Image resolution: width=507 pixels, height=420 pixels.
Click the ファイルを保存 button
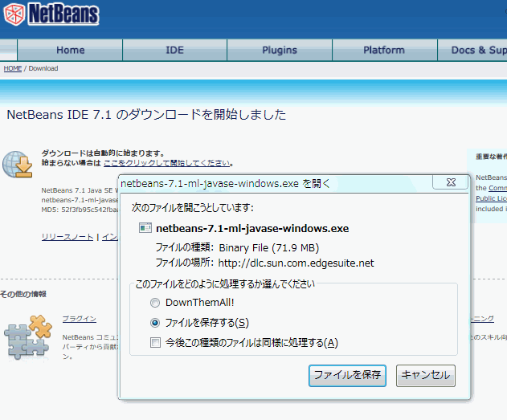point(347,375)
